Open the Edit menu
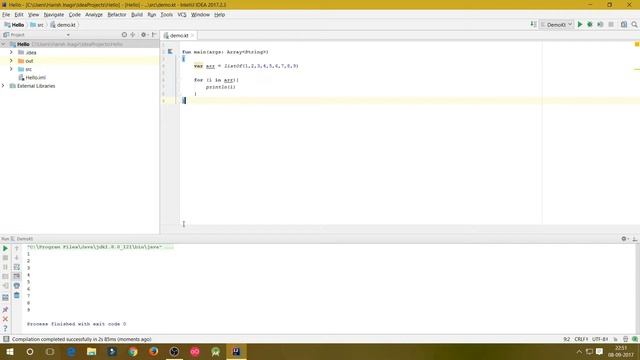This screenshot has width=640, height=360. pos(19,15)
